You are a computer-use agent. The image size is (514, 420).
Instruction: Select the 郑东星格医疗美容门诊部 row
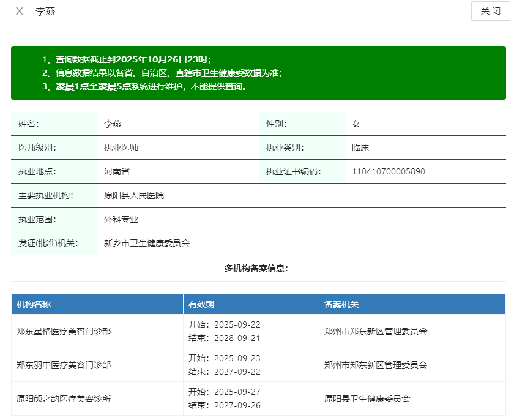point(64,331)
